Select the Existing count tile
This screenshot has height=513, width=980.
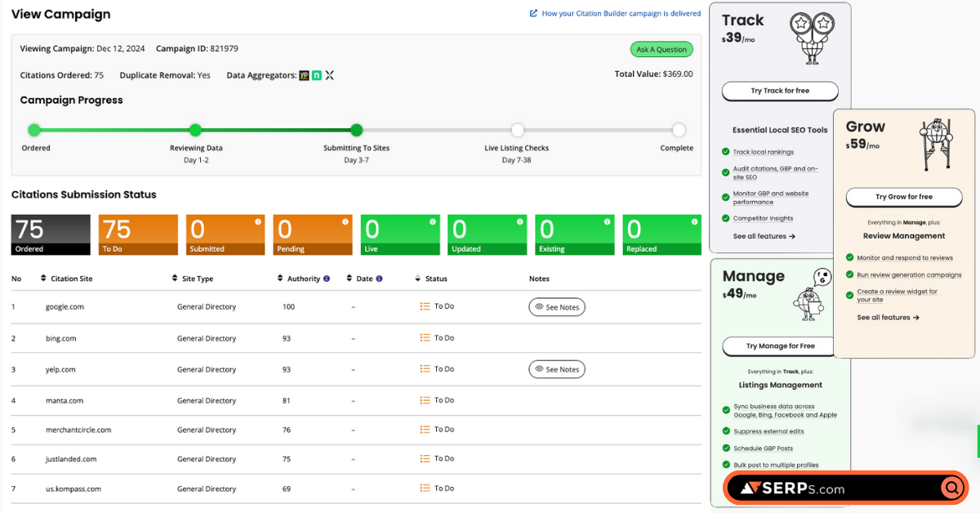pos(575,235)
